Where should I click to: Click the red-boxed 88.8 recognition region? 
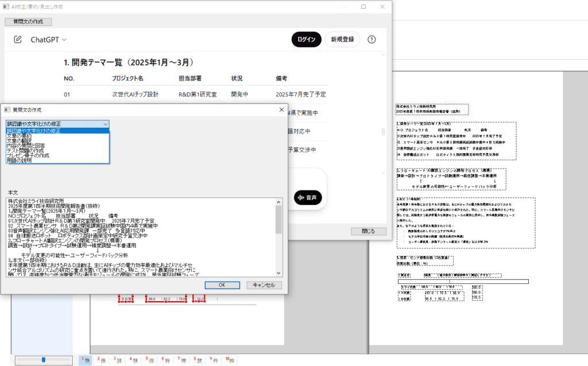[166, 298]
